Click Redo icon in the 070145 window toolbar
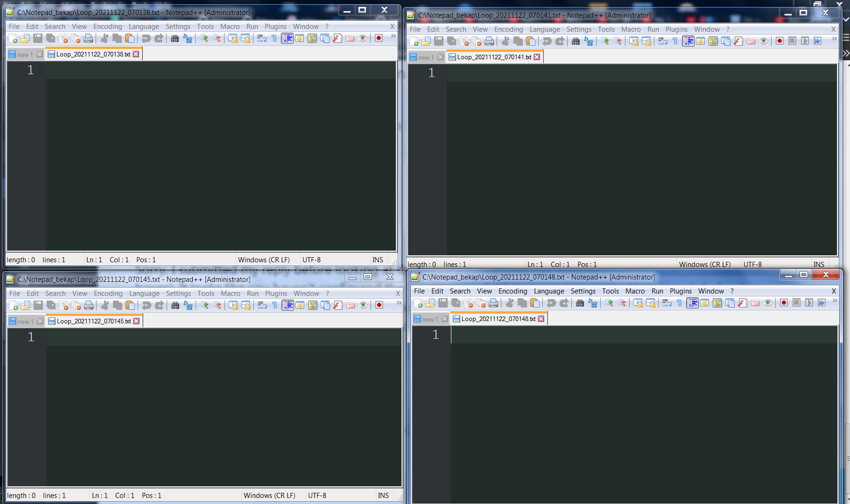 click(x=160, y=305)
